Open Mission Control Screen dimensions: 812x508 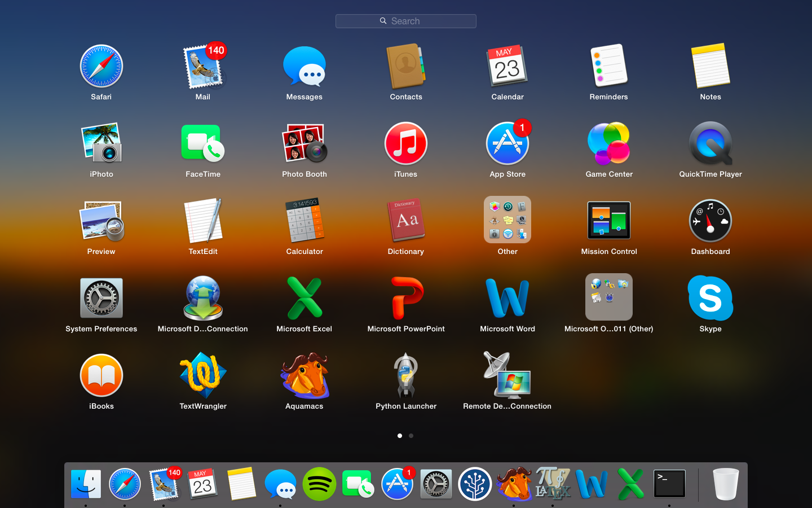point(609,221)
